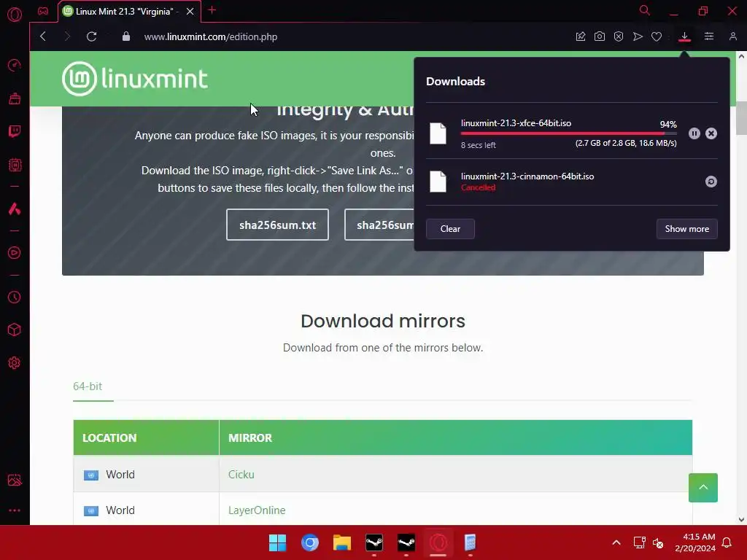Viewport: 747px width, 560px height.
Task: Open GX Cleaner icon in sidebar
Action: tap(15, 98)
